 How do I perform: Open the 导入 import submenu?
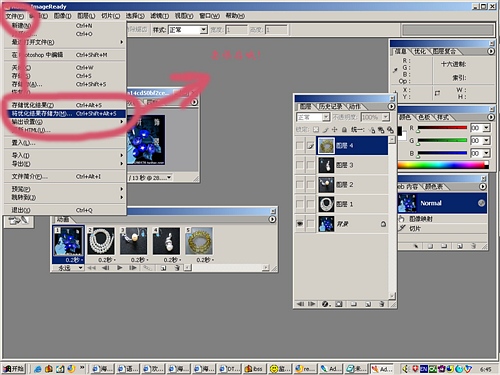65,155
